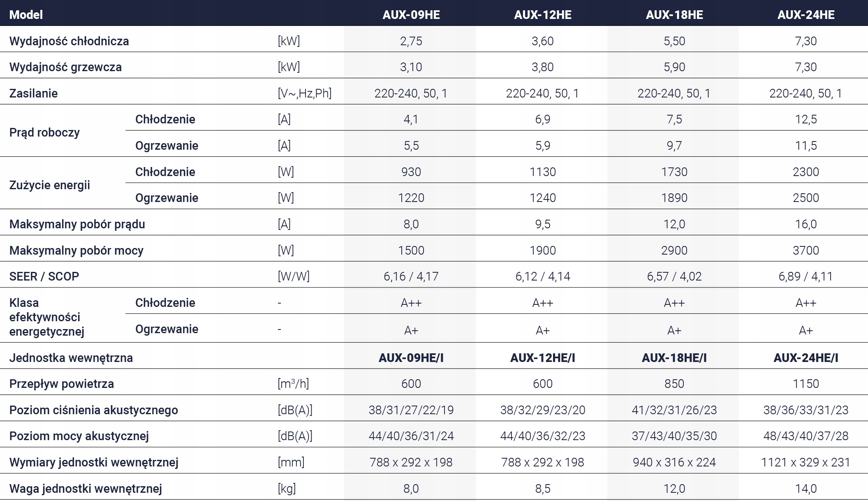Viewport: 868px width, 501px height.
Task: Click the Model header label
Action: coord(26,15)
